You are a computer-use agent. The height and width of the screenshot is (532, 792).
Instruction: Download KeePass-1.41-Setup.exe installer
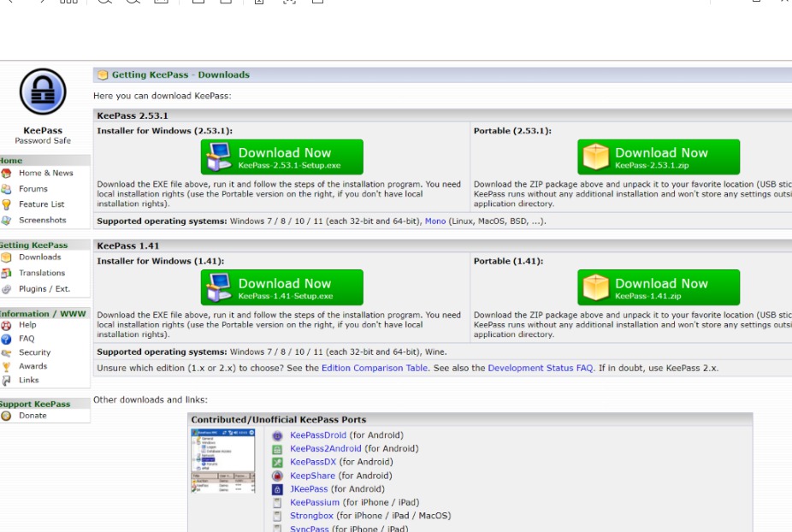tap(282, 287)
